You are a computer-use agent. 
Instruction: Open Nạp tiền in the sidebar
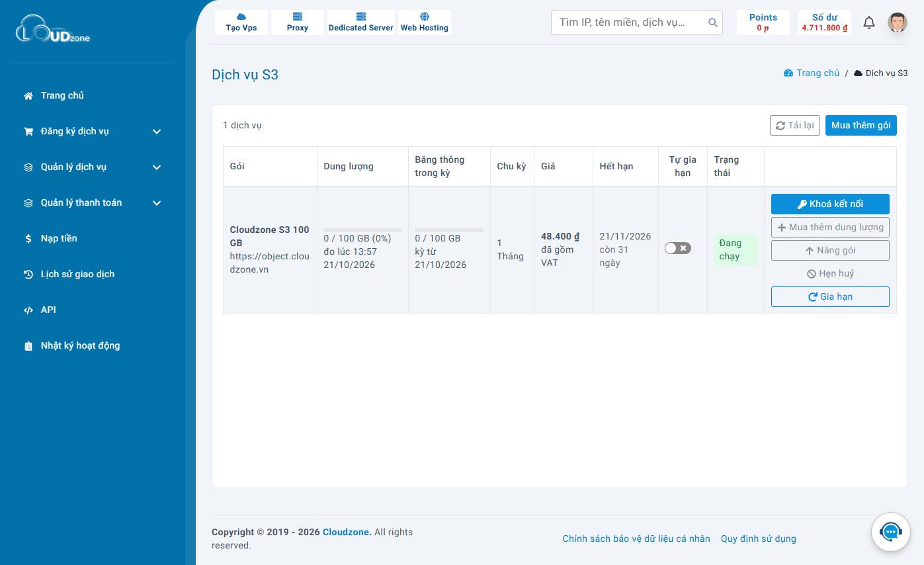[x=93, y=238]
